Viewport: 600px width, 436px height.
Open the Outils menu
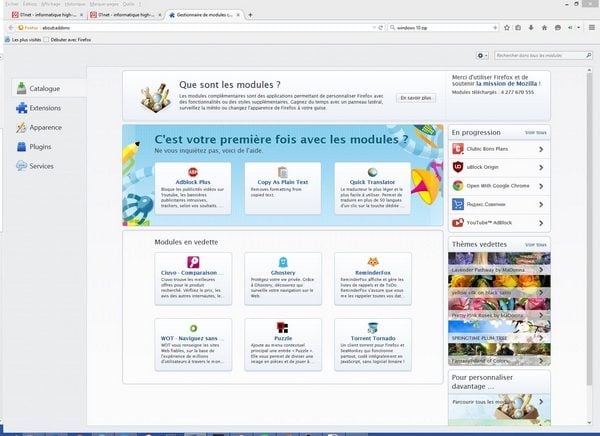point(129,4)
